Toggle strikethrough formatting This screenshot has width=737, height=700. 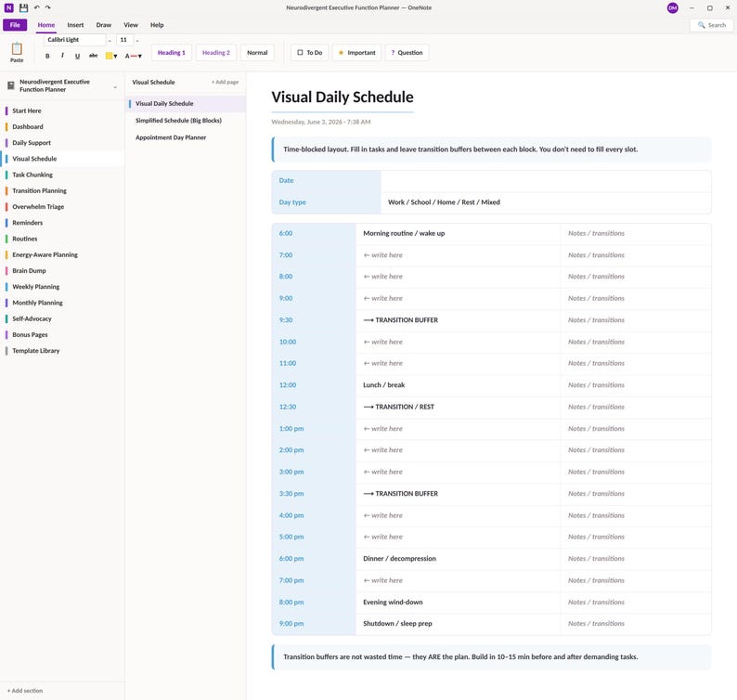point(94,56)
